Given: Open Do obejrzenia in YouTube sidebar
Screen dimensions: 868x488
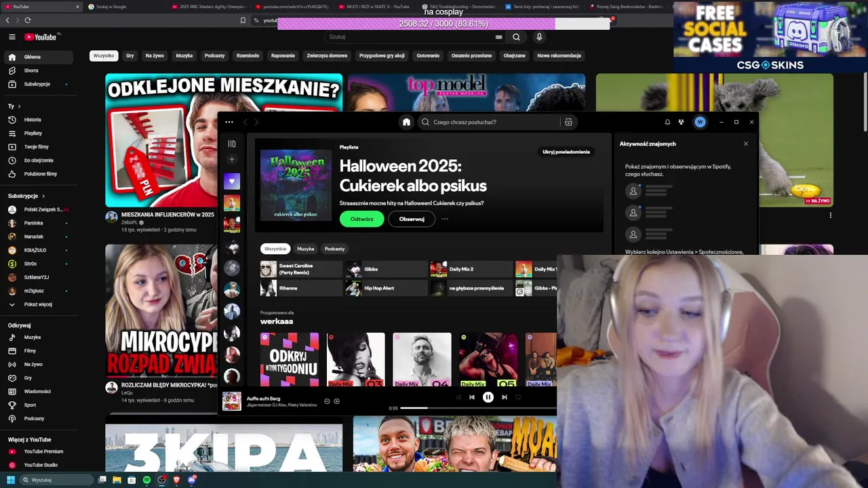Looking at the screenshot, I should (x=38, y=160).
